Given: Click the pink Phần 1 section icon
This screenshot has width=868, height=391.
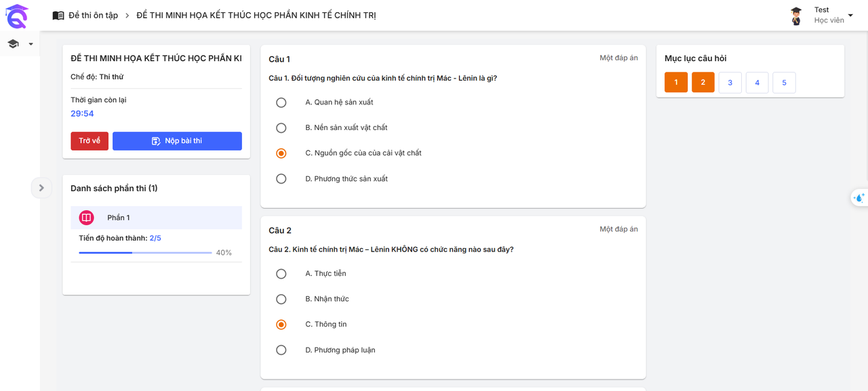Looking at the screenshot, I should [x=86, y=218].
